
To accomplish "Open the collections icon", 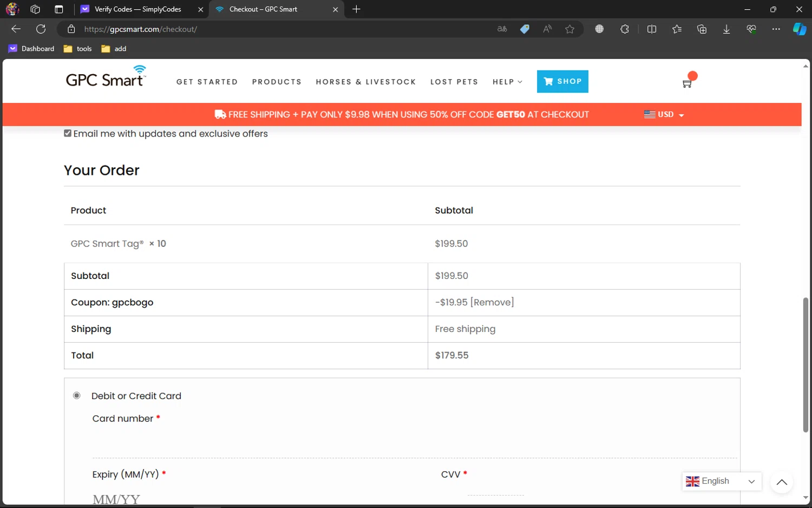I will click(702, 29).
